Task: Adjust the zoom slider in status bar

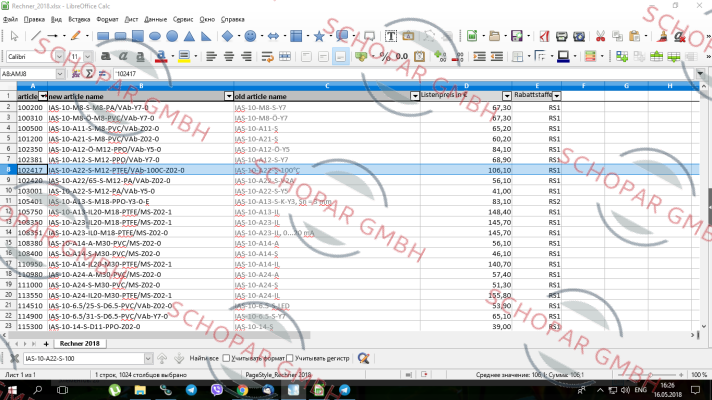Action: [x=649, y=375]
